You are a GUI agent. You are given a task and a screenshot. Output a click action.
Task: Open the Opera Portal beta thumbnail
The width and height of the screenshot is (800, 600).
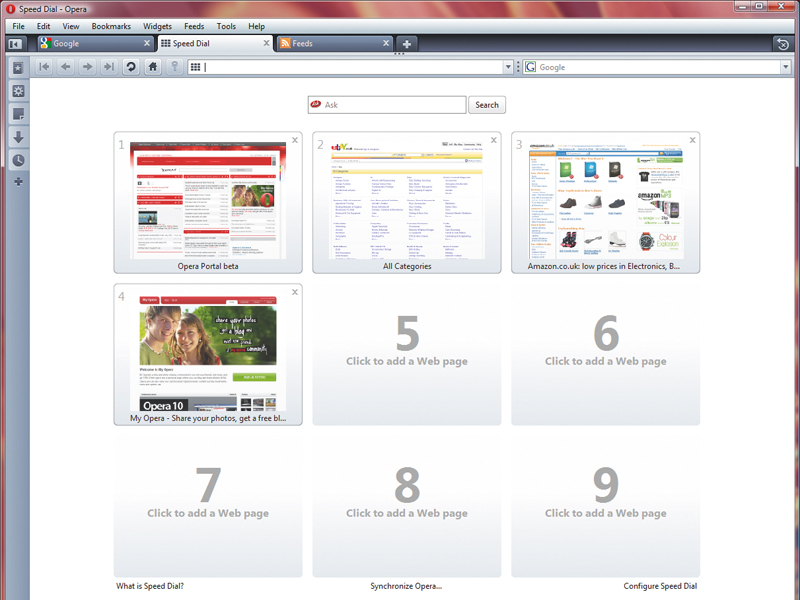208,203
